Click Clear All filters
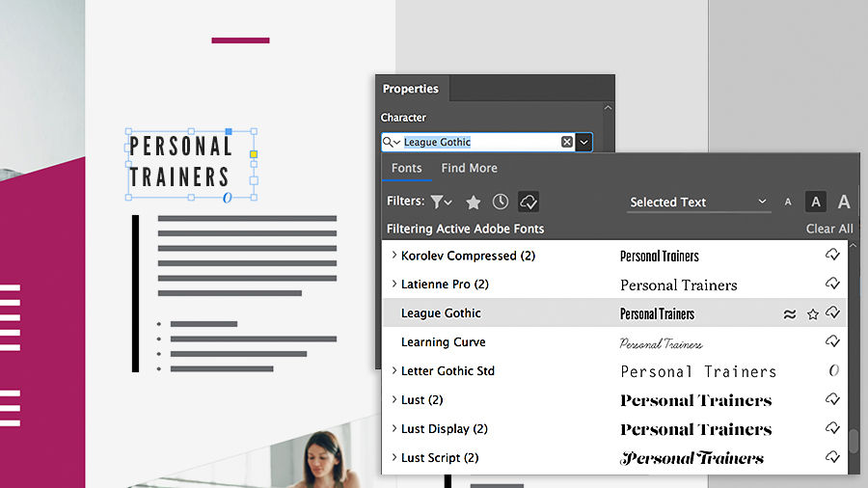868x488 pixels. pos(829,230)
